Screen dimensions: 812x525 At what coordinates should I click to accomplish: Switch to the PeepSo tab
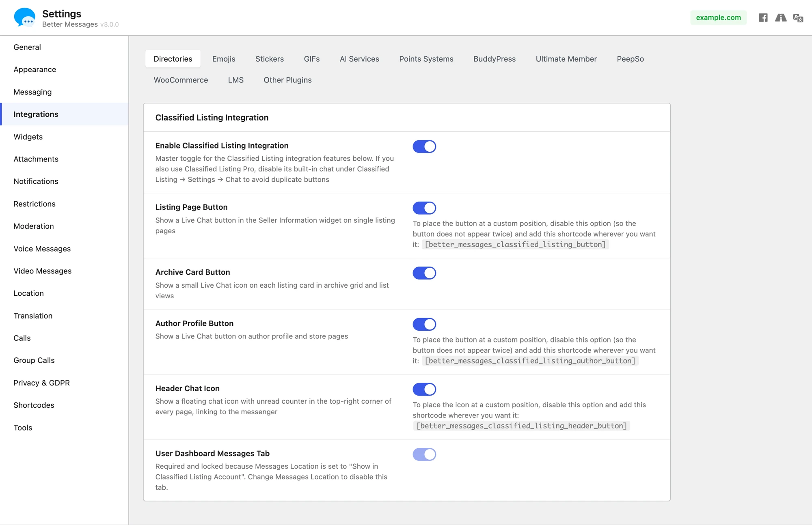(x=631, y=59)
